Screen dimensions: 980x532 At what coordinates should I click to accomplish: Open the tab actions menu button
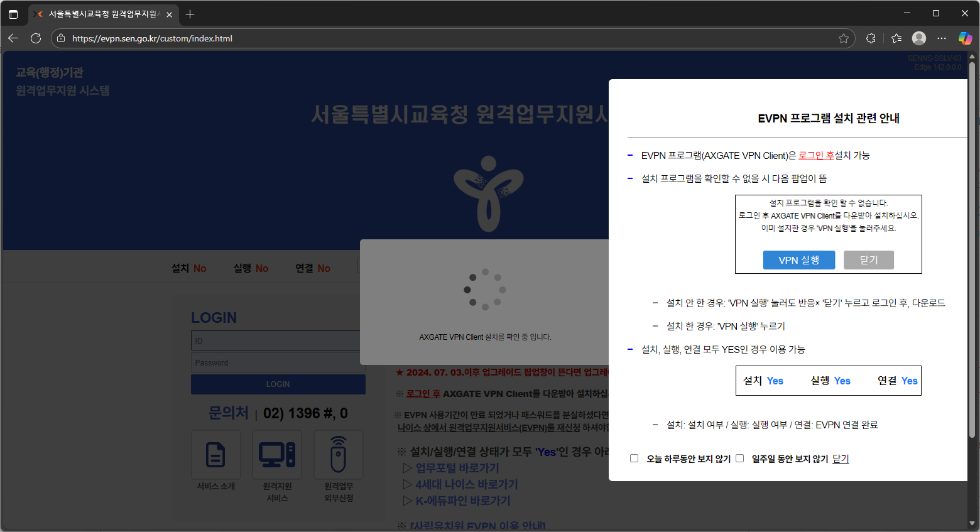point(13,14)
